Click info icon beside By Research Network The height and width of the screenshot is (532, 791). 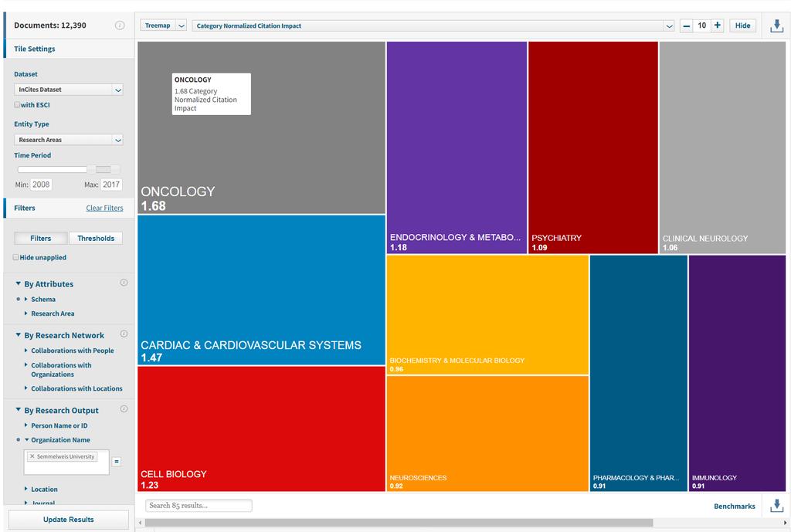pos(124,334)
